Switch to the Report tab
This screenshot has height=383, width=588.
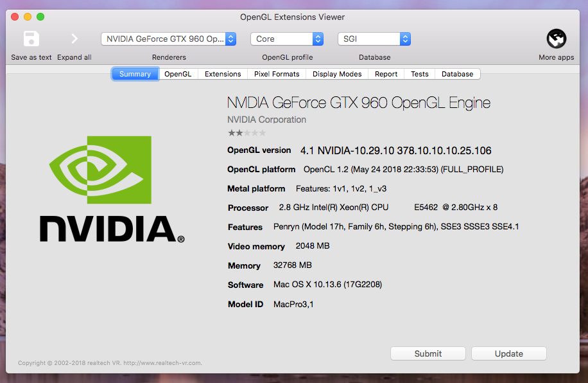pyautogui.click(x=386, y=74)
